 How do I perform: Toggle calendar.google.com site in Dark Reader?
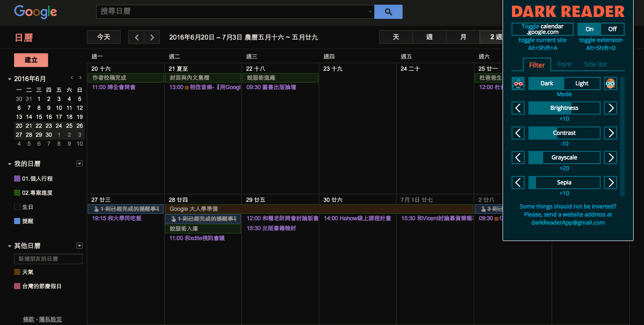coord(543,29)
